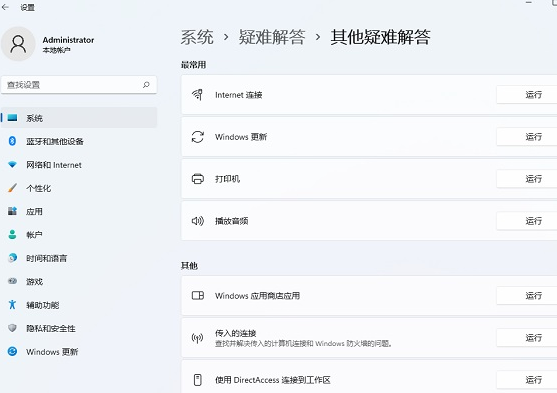This screenshot has width=557, height=393.
Task: Select the Internet 连接 row label
Action: pyautogui.click(x=239, y=95)
